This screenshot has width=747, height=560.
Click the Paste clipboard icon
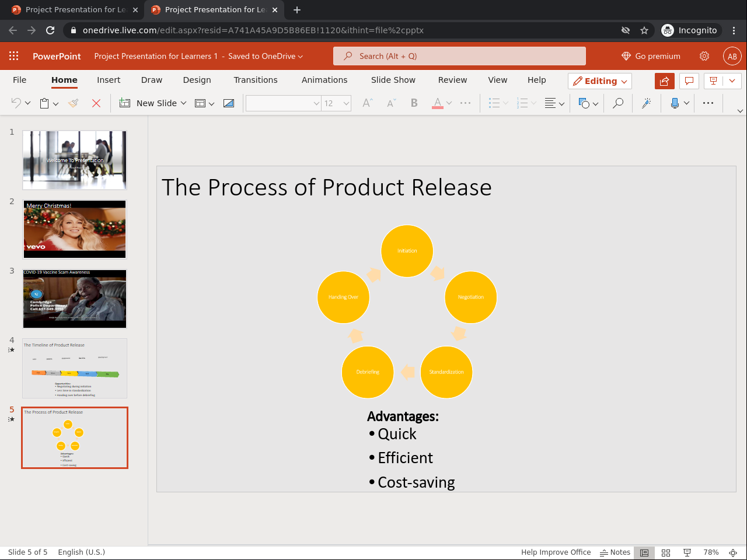(x=44, y=103)
